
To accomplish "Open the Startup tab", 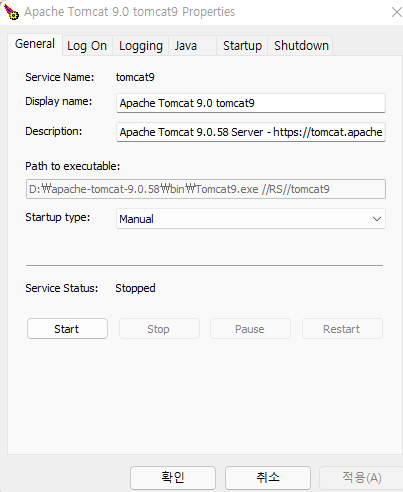I will click(242, 46).
